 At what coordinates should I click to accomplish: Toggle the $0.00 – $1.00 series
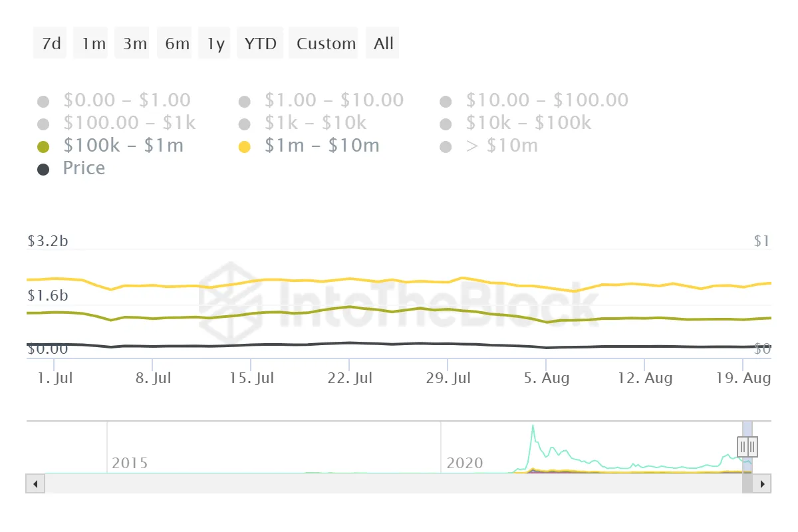pyautogui.click(x=126, y=100)
